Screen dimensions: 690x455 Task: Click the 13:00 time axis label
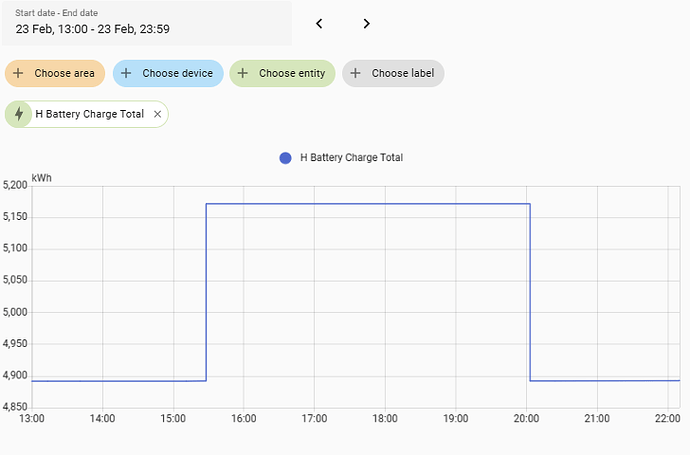click(32, 418)
